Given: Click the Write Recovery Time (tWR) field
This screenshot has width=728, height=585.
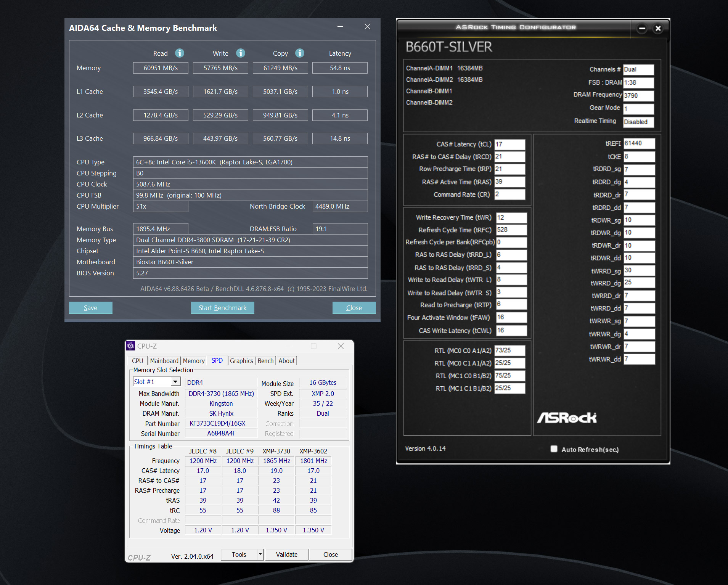Looking at the screenshot, I should [x=511, y=217].
